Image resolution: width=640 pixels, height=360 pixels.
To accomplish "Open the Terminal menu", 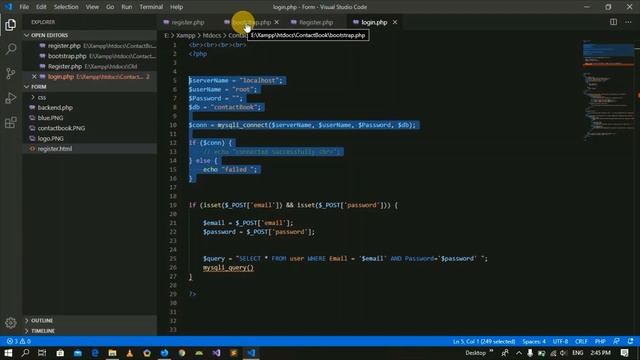I will pyautogui.click(x=151, y=7).
